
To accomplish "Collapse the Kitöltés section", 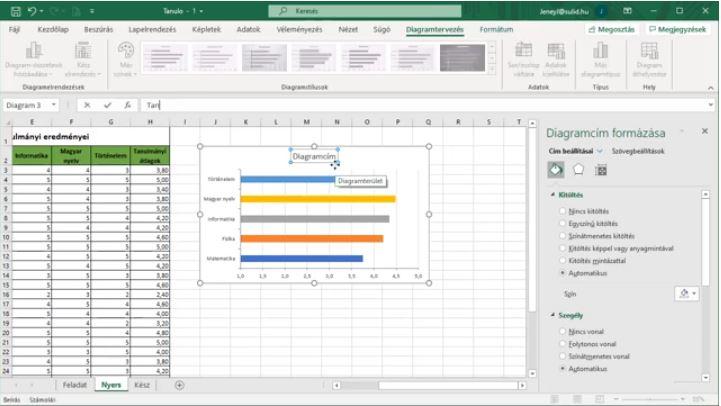I will 551,195.
